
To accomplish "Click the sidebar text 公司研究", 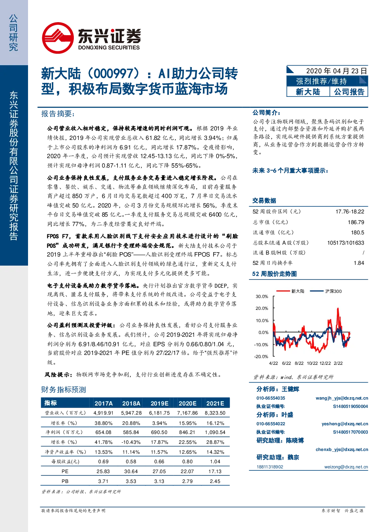I will click(13, 33).
